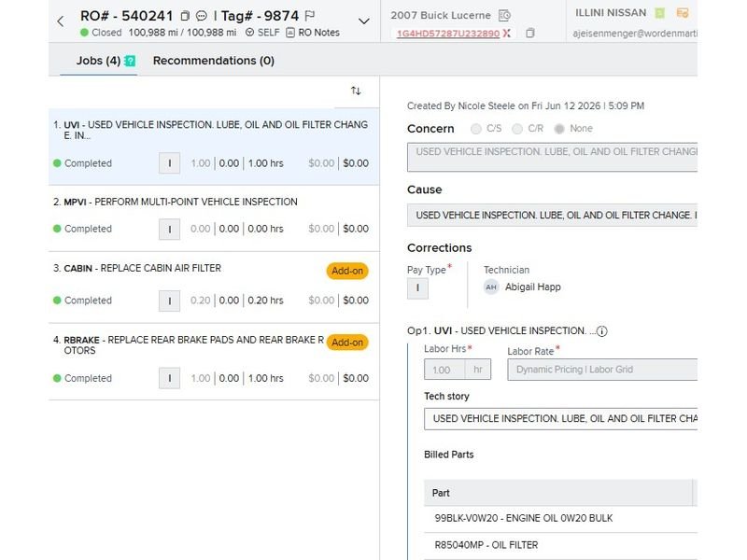Click the AH technician avatar
This screenshot has height=560, width=747.
pyautogui.click(x=491, y=287)
